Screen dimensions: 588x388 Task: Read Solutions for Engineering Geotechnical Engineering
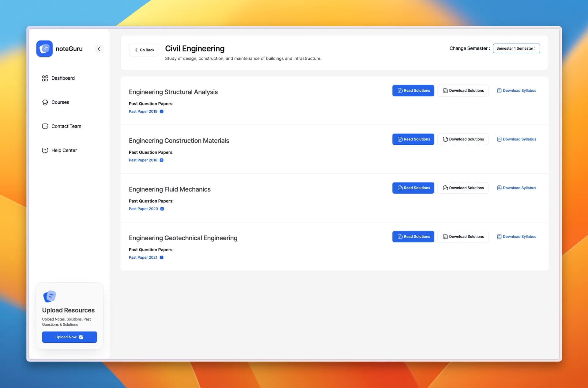(413, 237)
